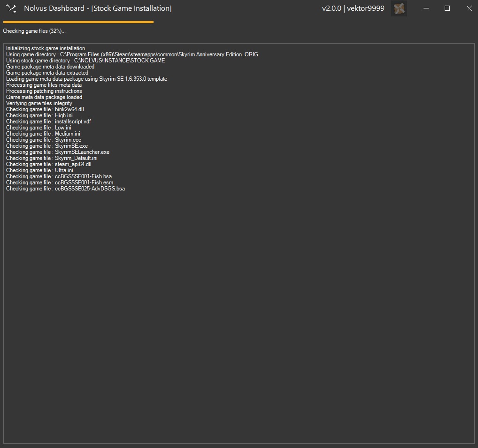Click the orange progress bar
Screen dimensions: 478x448
click(x=78, y=22)
